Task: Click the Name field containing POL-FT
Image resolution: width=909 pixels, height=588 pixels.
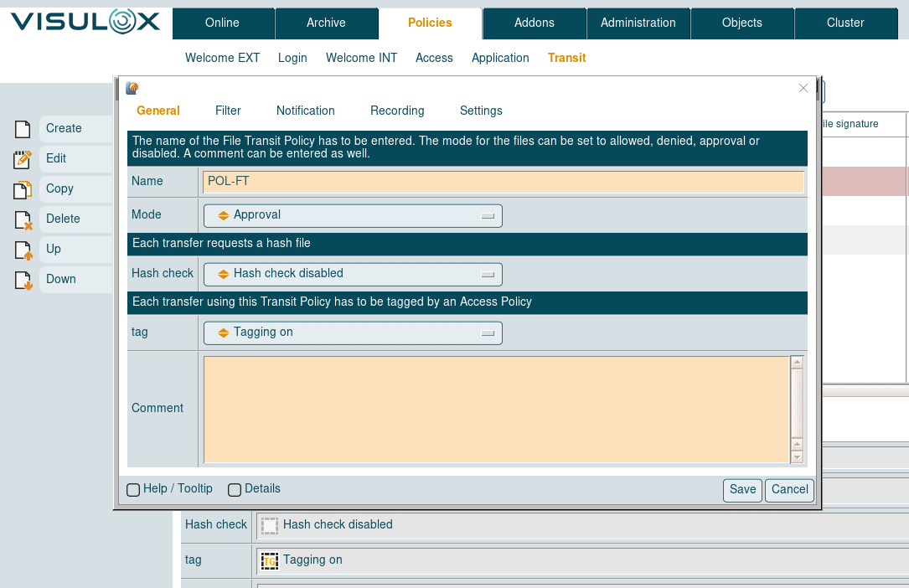Action: 503,182
